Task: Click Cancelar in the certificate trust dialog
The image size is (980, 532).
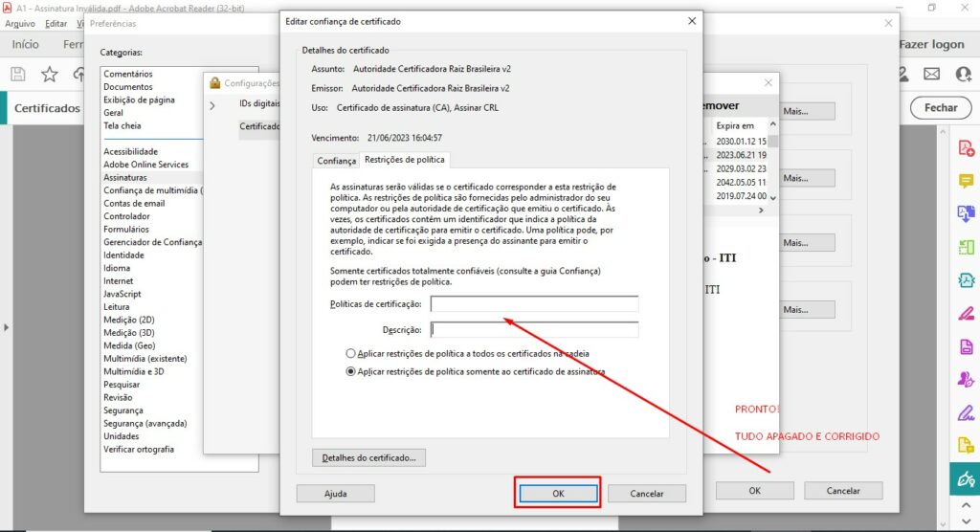Action: click(x=647, y=493)
